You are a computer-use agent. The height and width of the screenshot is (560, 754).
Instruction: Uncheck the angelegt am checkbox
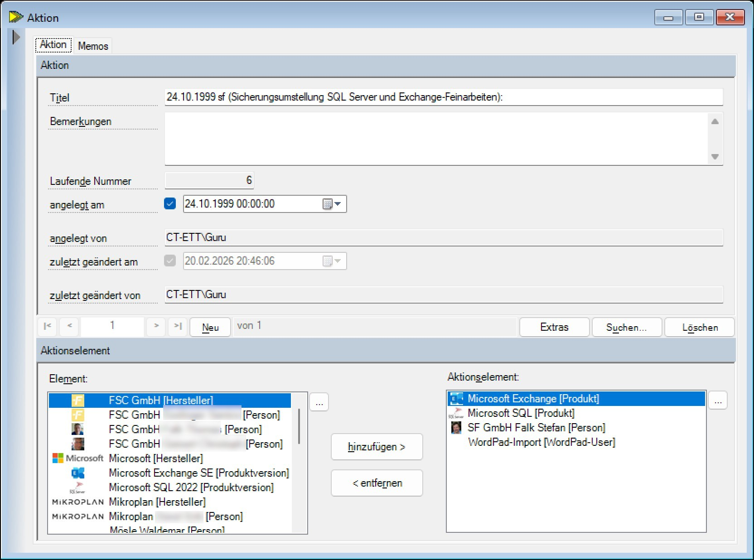coord(170,204)
